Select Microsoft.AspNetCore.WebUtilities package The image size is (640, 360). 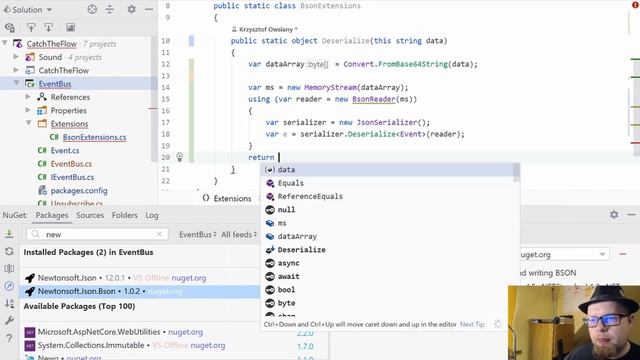(140, 332)
